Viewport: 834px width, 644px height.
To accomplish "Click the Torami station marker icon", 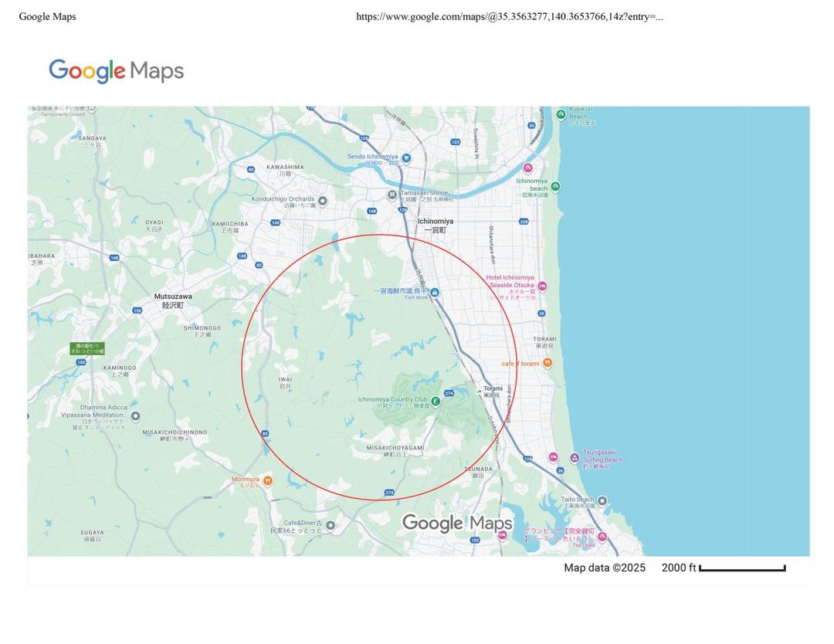I will 479,391.
